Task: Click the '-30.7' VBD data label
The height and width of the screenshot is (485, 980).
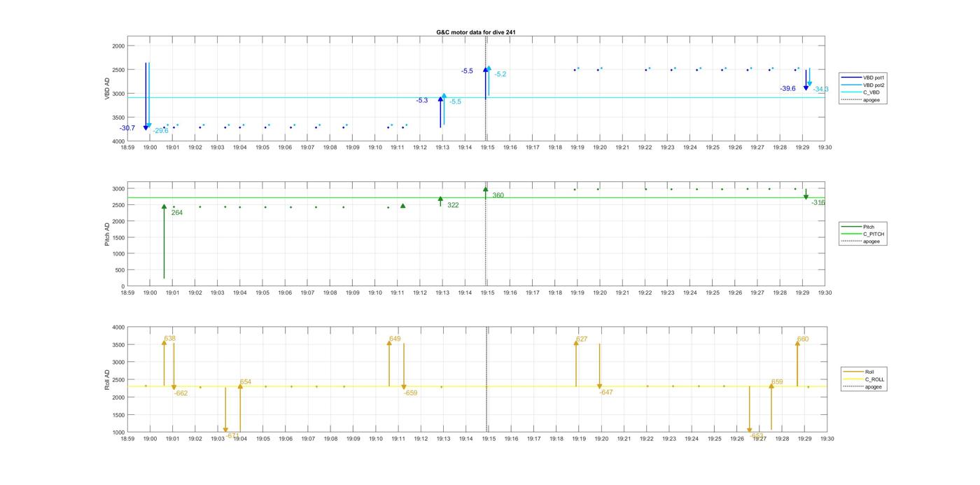Action: [x=127, y=128]
